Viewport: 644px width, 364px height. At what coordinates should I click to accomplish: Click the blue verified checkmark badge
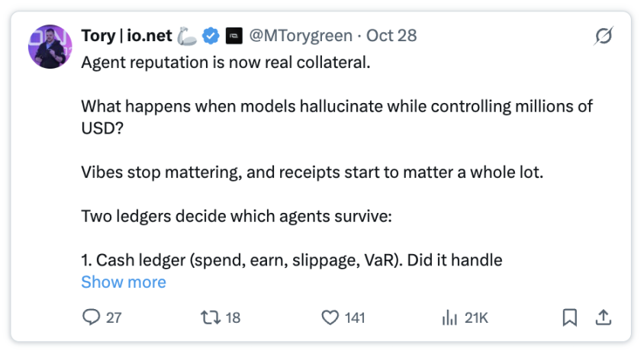210,36
